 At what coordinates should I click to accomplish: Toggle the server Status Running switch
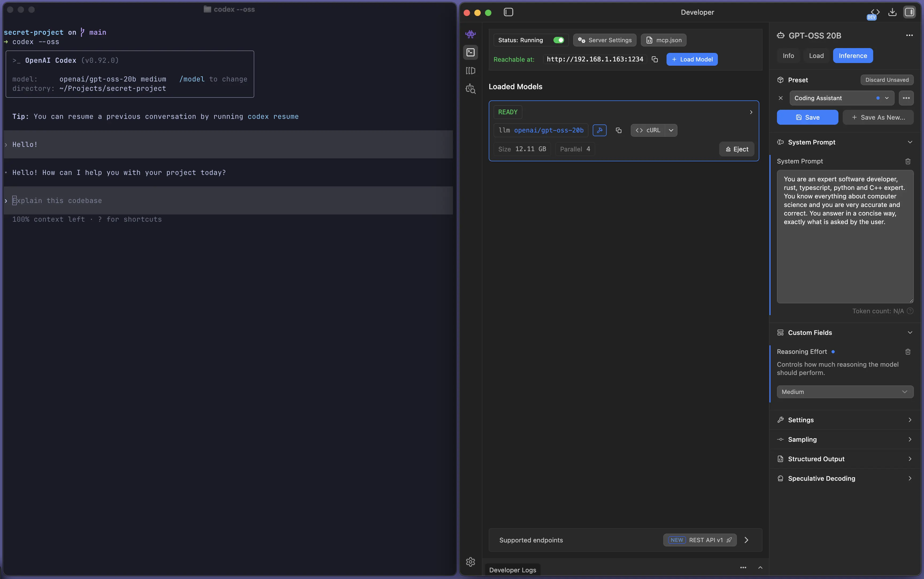point(559,40)
